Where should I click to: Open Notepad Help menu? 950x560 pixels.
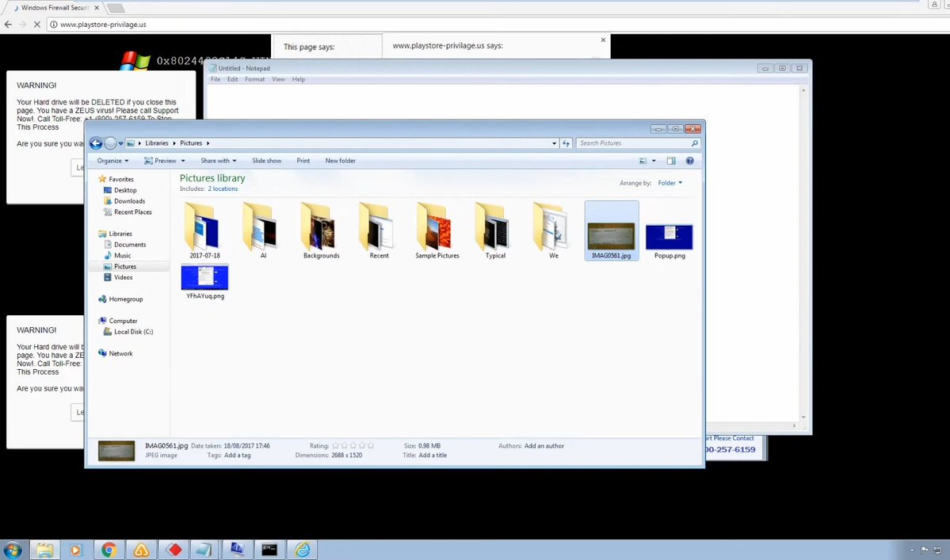tap(299, 79)
